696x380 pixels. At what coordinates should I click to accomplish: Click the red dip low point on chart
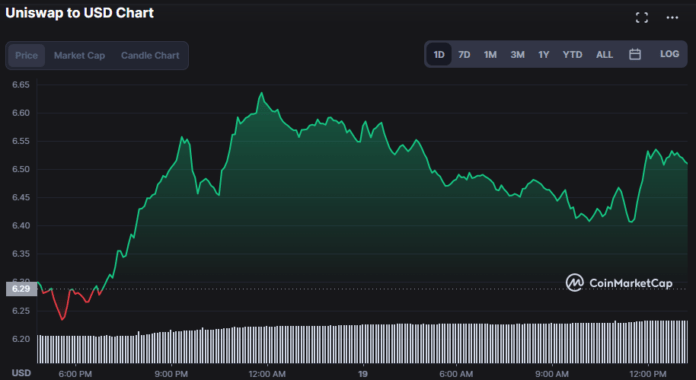click(x=62, y=319)
